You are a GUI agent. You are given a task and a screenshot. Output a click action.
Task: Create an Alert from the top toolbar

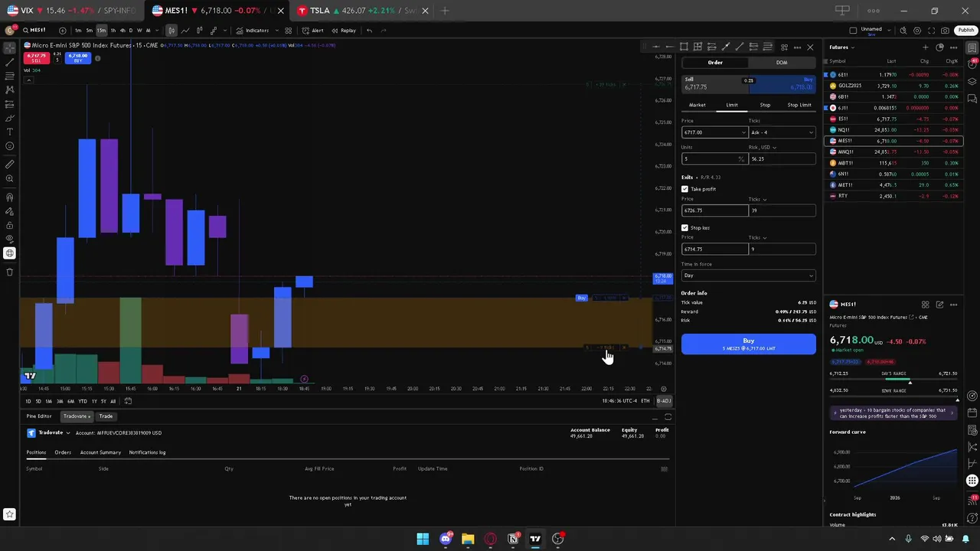312,31
